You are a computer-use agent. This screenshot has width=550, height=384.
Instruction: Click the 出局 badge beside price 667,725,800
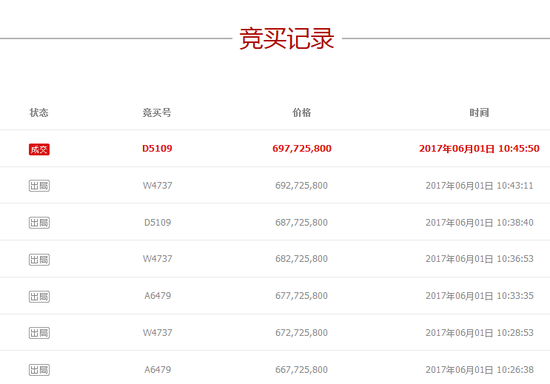pyautogui.click(x=39, y=370)
